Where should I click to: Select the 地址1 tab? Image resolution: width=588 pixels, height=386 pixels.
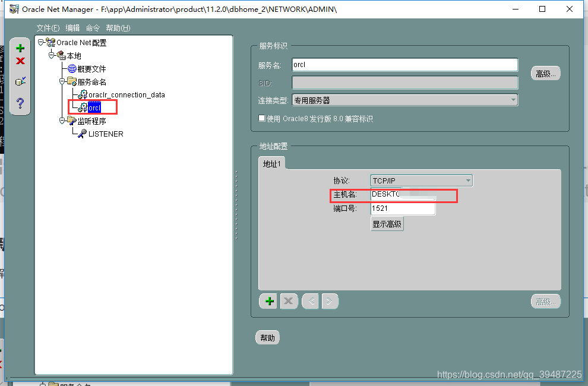tap(272, 164)
